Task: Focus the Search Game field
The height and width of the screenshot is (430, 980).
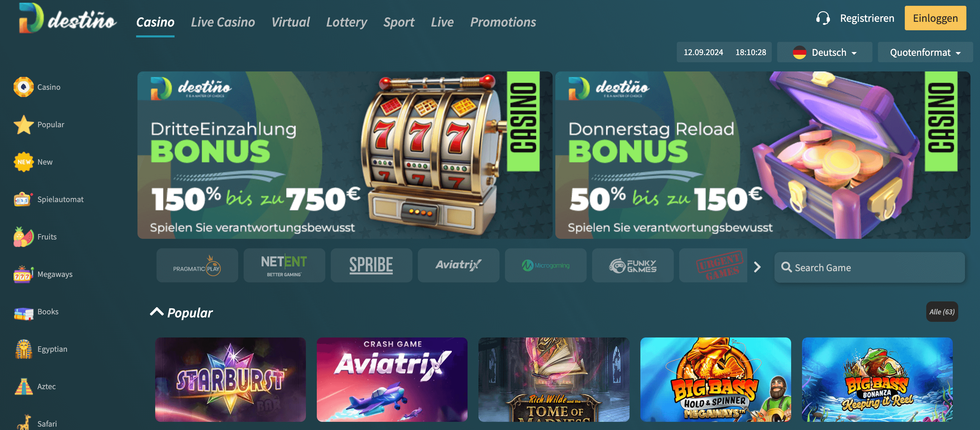Action: [869, 267]
